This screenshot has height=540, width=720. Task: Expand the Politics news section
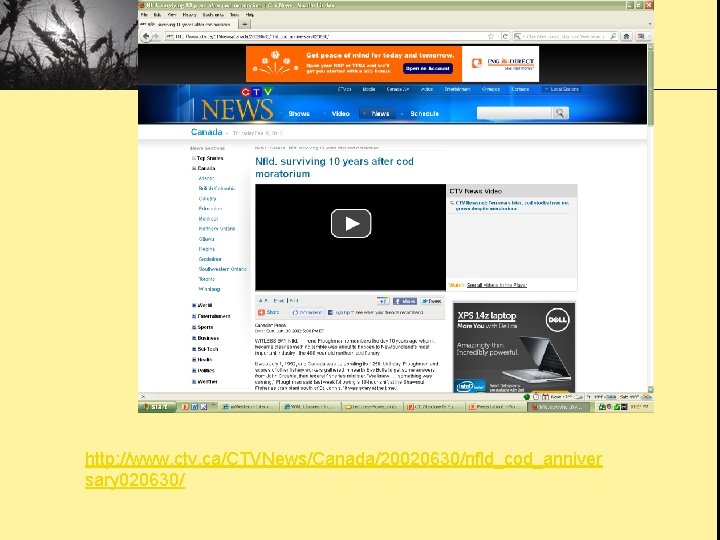click(x=194, y=370)
